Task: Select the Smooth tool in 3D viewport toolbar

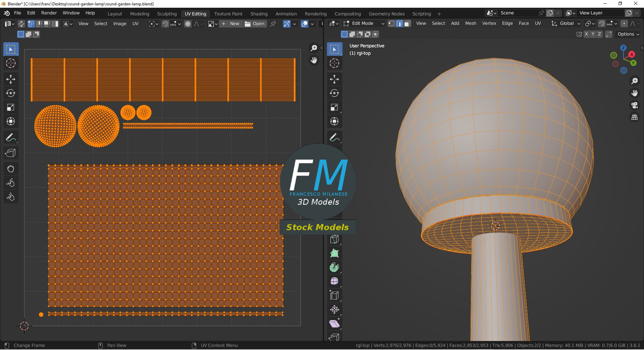Action: pos(334,281)
